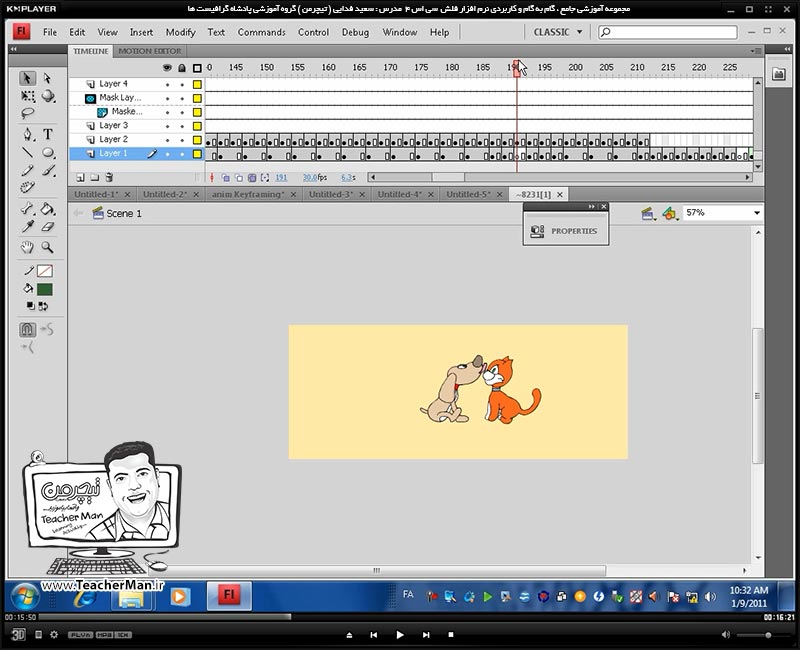
Task: Select the Eyedropper tool
Action: coord(28,226)
